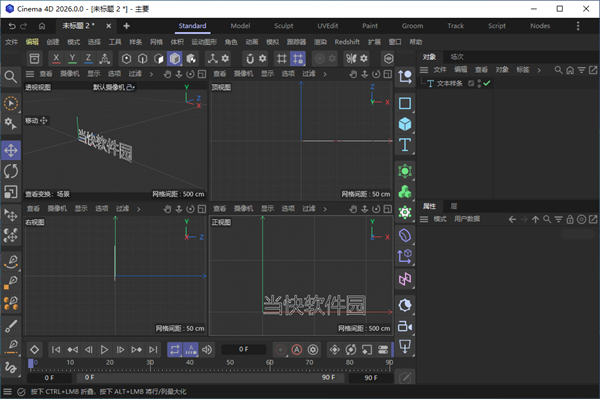Toggle the coordinate system mode
Image resolution: width=600 pixels, height=399 pixels.
104,59
